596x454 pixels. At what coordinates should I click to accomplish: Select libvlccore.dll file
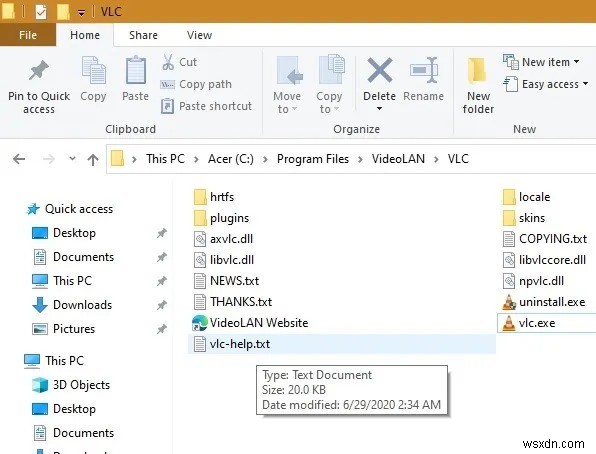544,260
